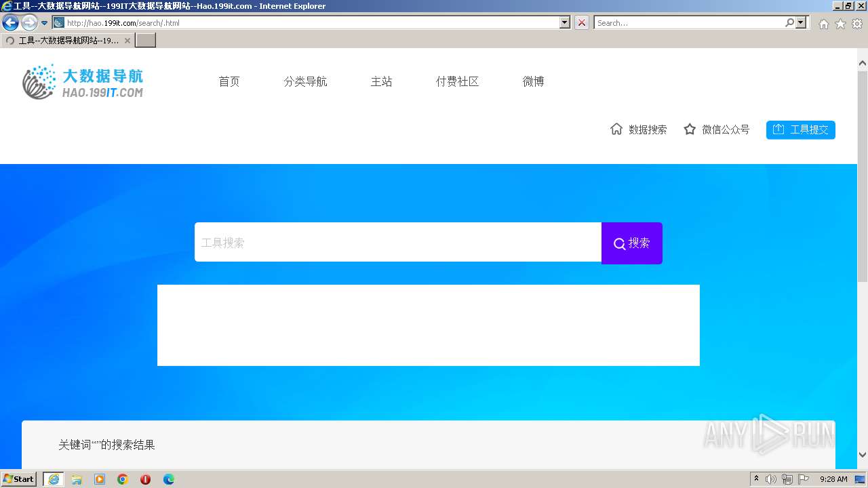Click the 微信公众号 link
This screenshot has height=488, width=868.
pos(726,129)
